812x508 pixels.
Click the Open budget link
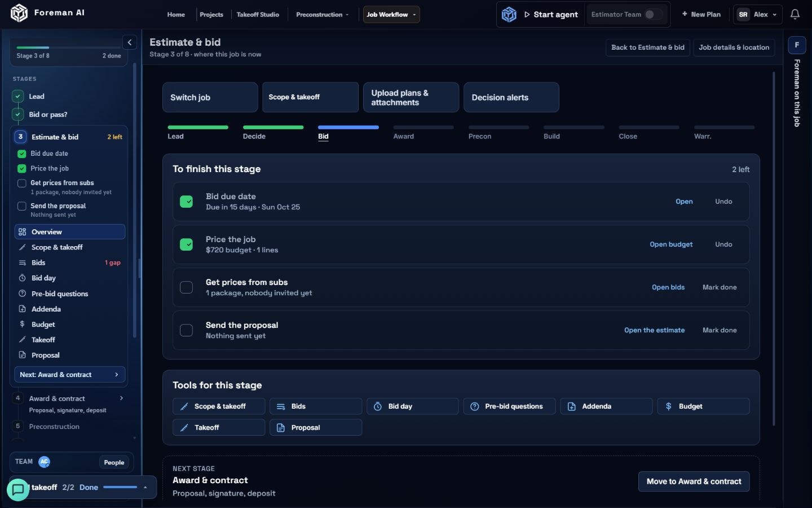coord(671,244)
